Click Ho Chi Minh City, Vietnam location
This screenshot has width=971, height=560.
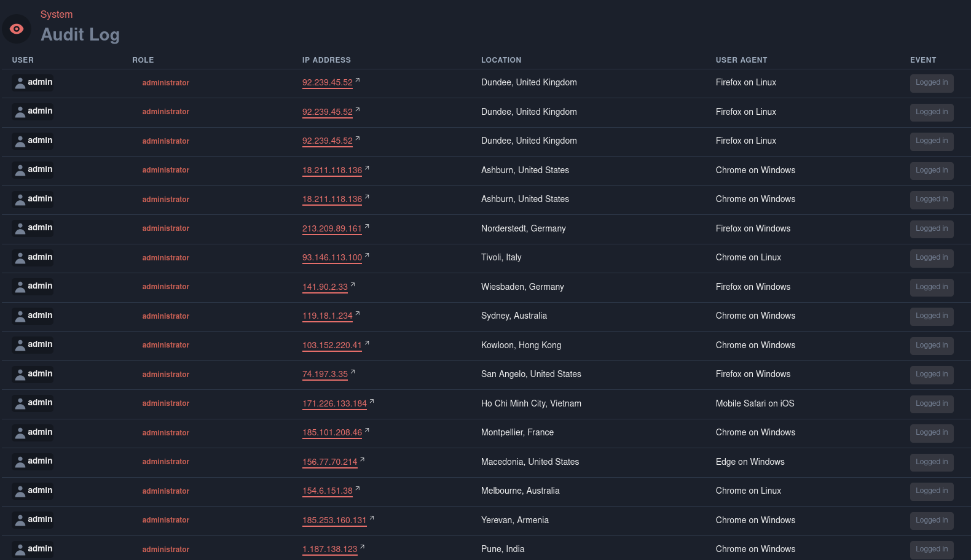pyautogui.click(x=531, y=403)
